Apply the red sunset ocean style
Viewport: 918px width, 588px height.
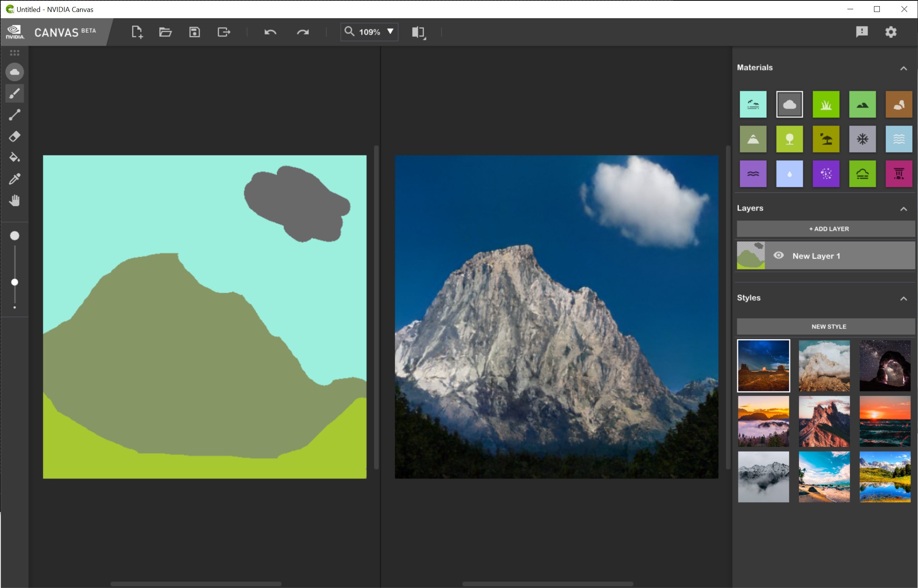tap(885, 421)
